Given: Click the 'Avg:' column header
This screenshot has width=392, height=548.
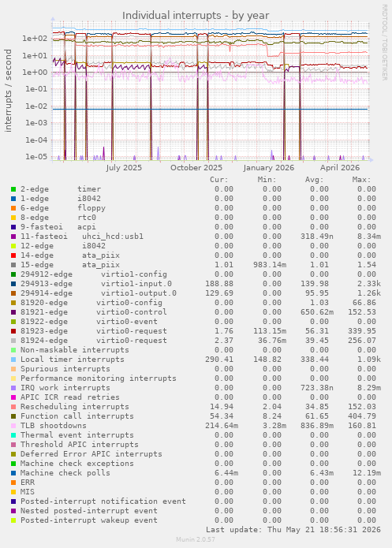Looking at the screenshot, I should tap(315, 180).
